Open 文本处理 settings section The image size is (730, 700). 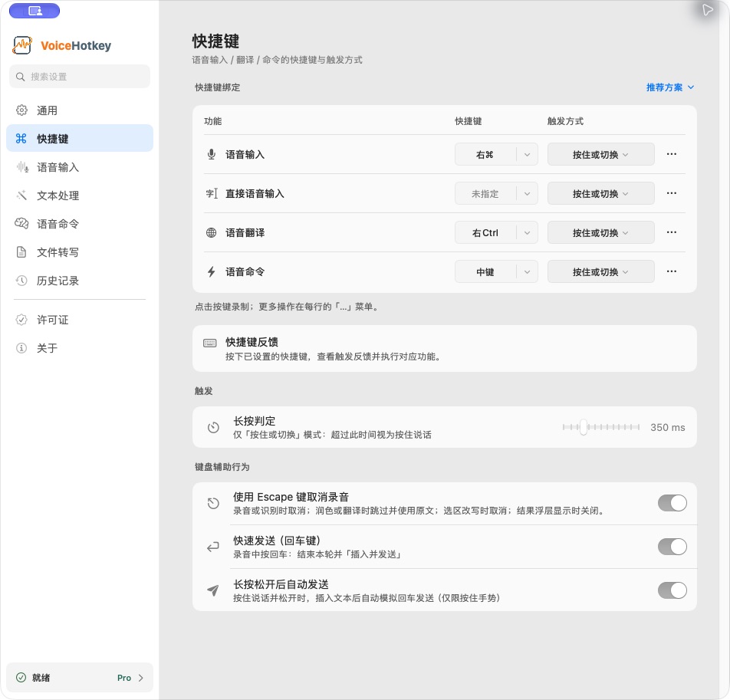[80, 195]
